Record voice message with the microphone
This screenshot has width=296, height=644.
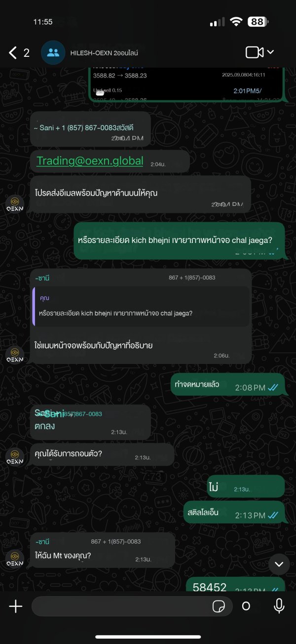point(279,606)
